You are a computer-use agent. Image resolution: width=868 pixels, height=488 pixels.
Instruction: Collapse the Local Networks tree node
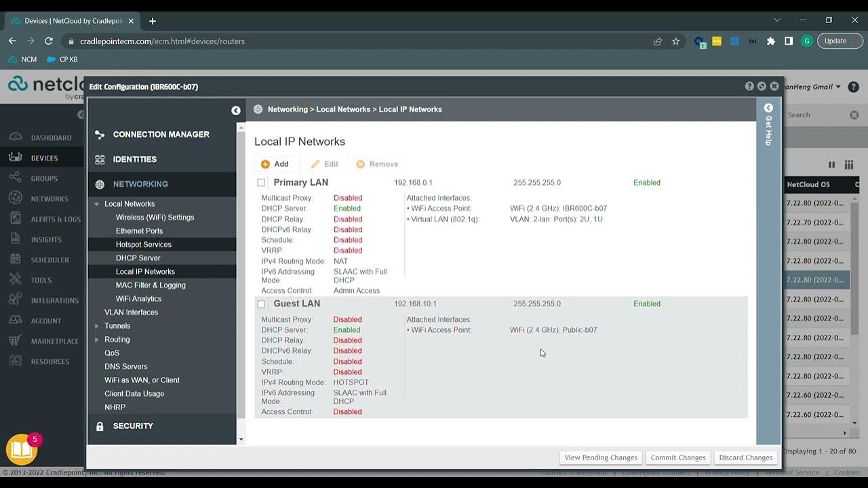tap(97, 204)
